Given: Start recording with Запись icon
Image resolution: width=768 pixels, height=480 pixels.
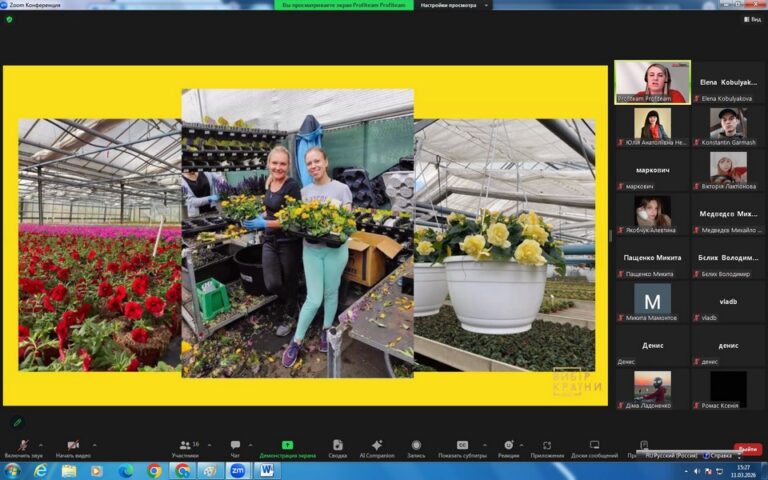Looking at the screenshot, I should point(416,446).
